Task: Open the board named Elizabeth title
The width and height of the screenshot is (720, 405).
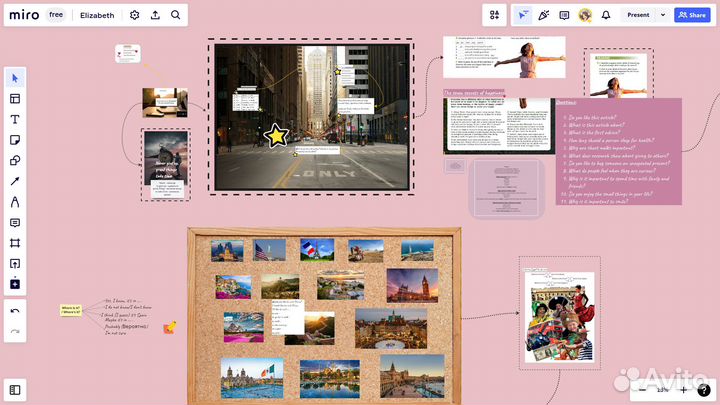Action: [97, 15]
